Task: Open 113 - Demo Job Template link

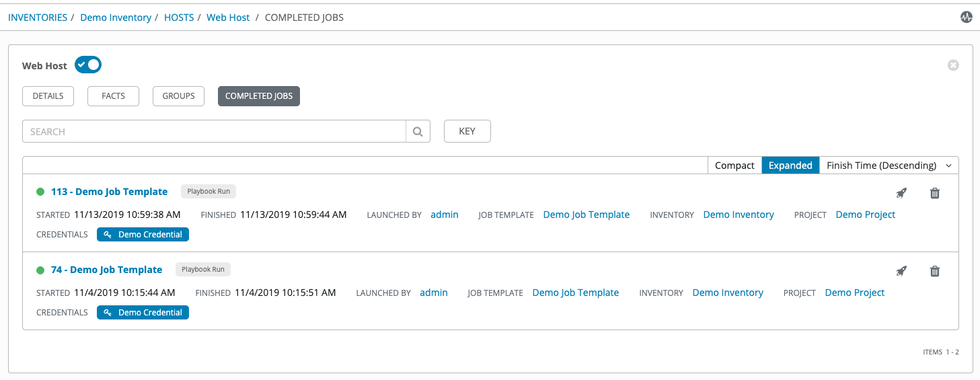Action: 109,192
